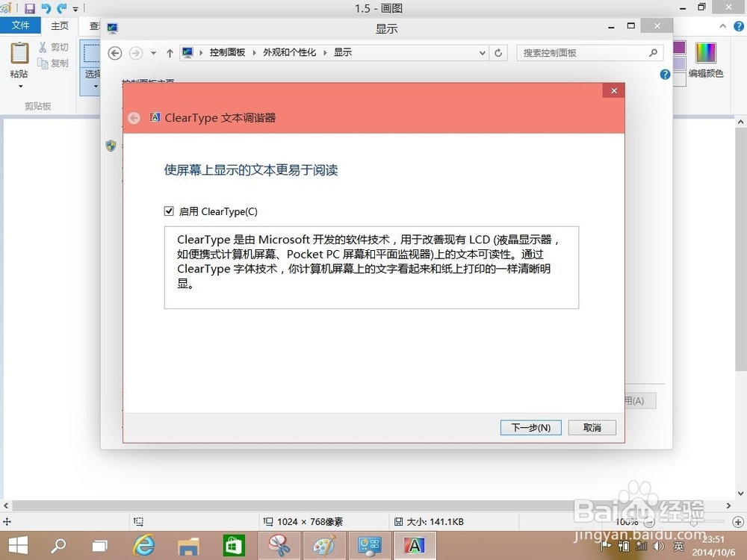The image size is (747, 560).
Task: Click 复制 in the Paint ribbon
Action: click(x=53, y=63)
